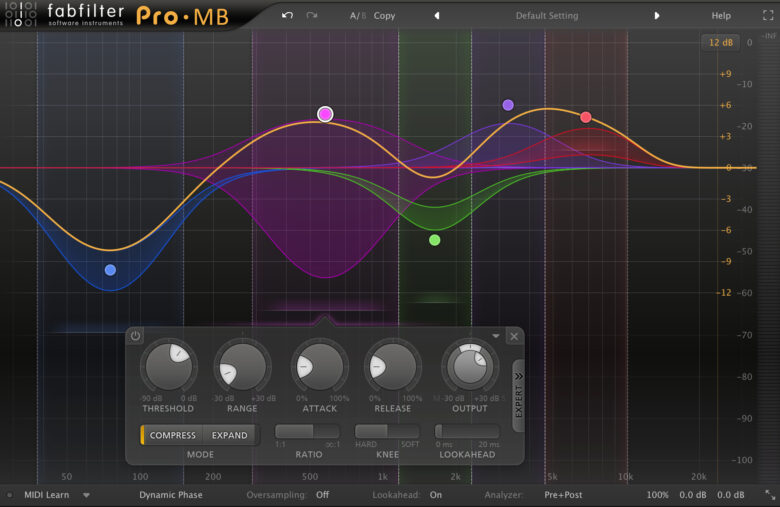Open the MIDI Learn dropdown arrow
The width and height of the screenshot is (780, 507).
click(x=86, y=495)
